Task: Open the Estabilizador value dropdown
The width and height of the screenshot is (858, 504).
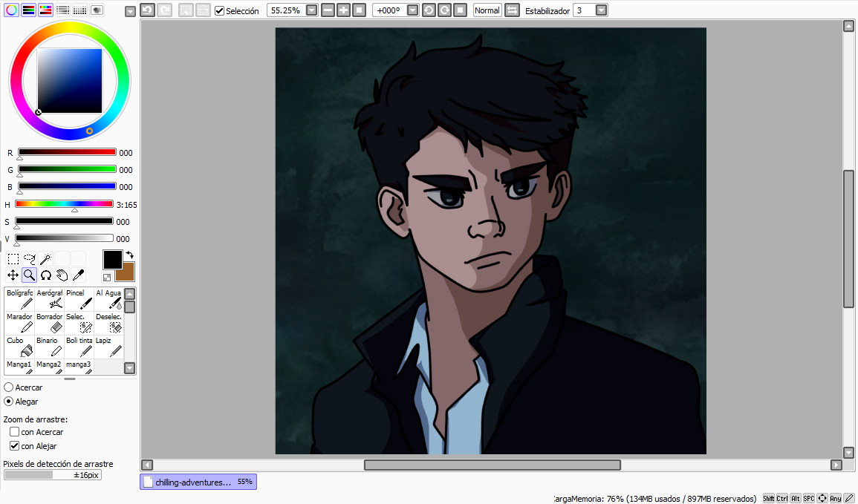Action: 601,10
